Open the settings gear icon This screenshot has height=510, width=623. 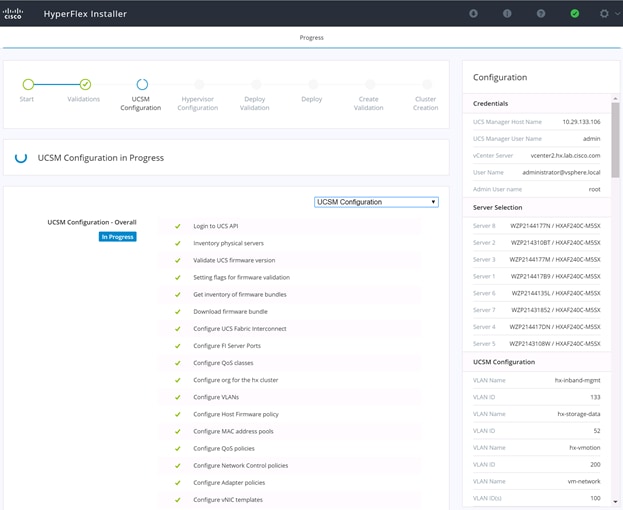click(604, 14)
